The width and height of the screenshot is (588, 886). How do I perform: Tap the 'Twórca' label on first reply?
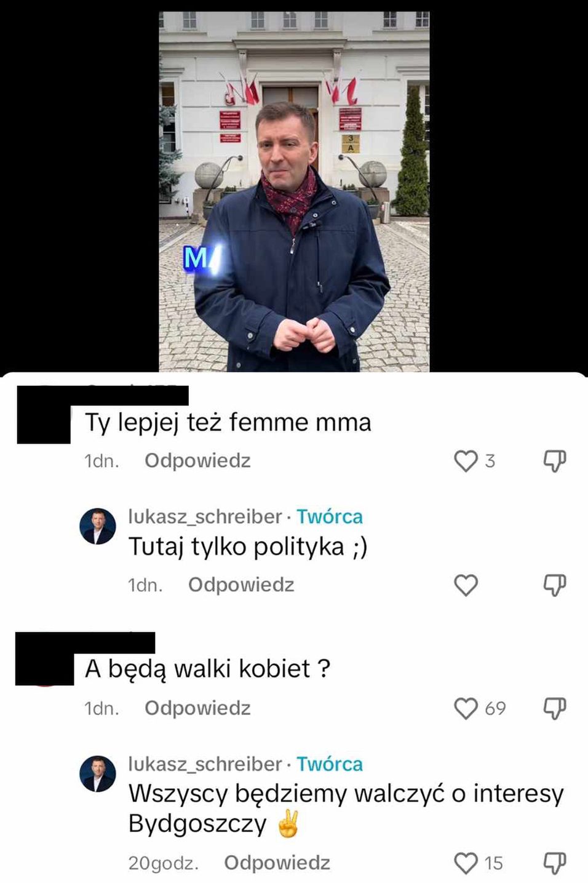pyautogui.click(x=330, y=517)
